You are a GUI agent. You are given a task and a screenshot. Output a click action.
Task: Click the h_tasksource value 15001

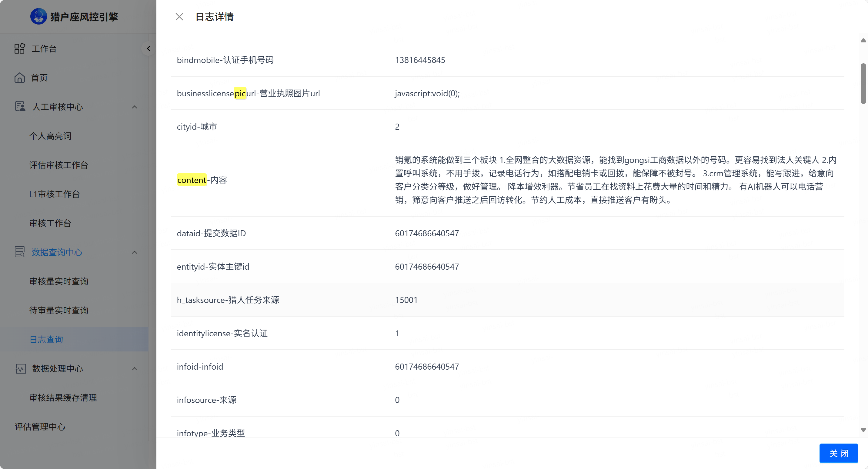click(406, 300)
